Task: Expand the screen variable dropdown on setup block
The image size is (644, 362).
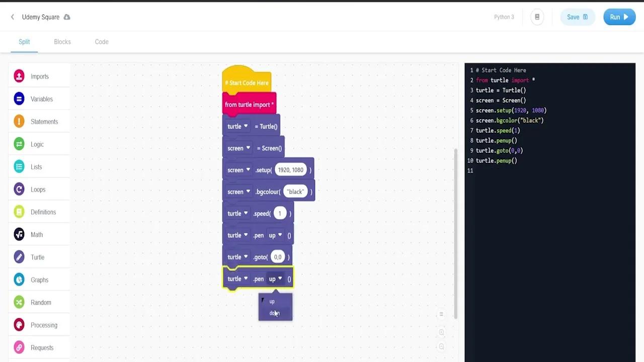Action: pyautogui.click(x=248, y=170)
